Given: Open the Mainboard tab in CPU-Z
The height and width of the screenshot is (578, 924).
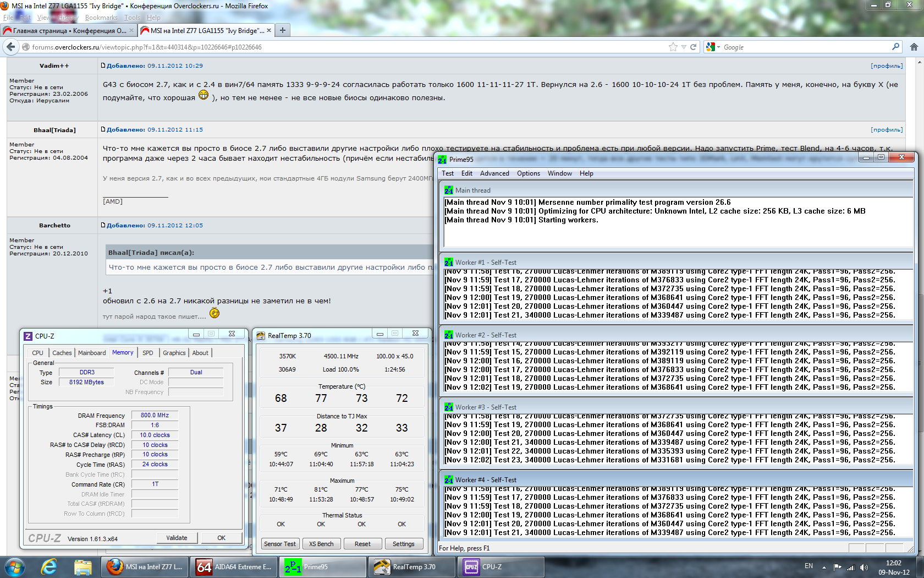Looking at the screenshot, I should (92, 353).
